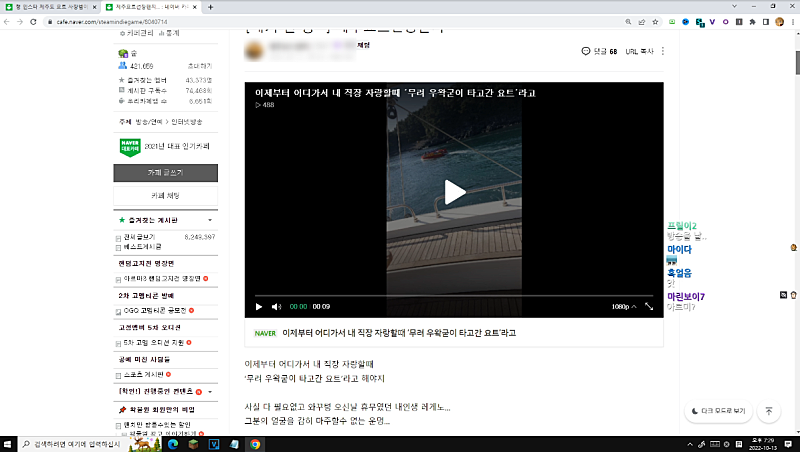Mute the video player volume
The width and height of the screenshot is (800, 452).
[x=277, y=307]
